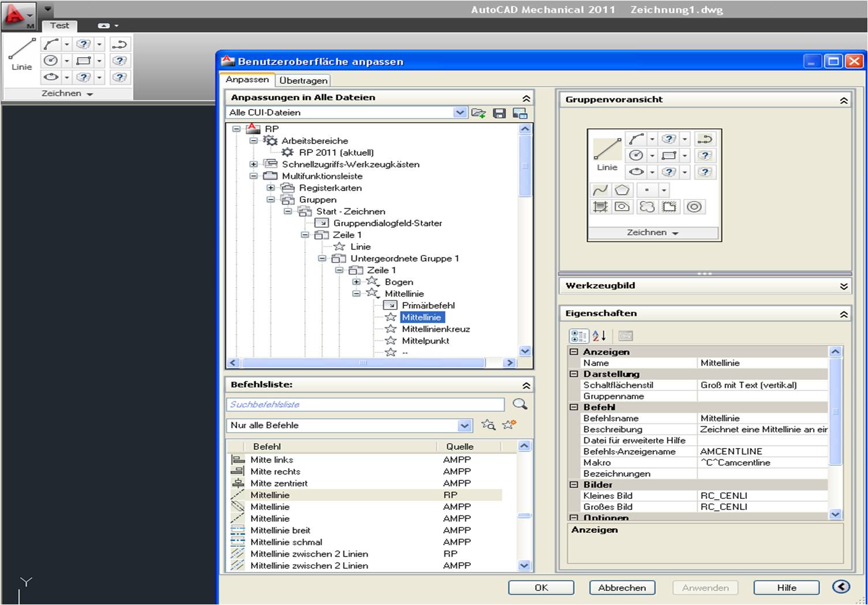Collapse the Eigenschaften panel
Viewport: 868px width, 605px height.
tap(844, 314)
